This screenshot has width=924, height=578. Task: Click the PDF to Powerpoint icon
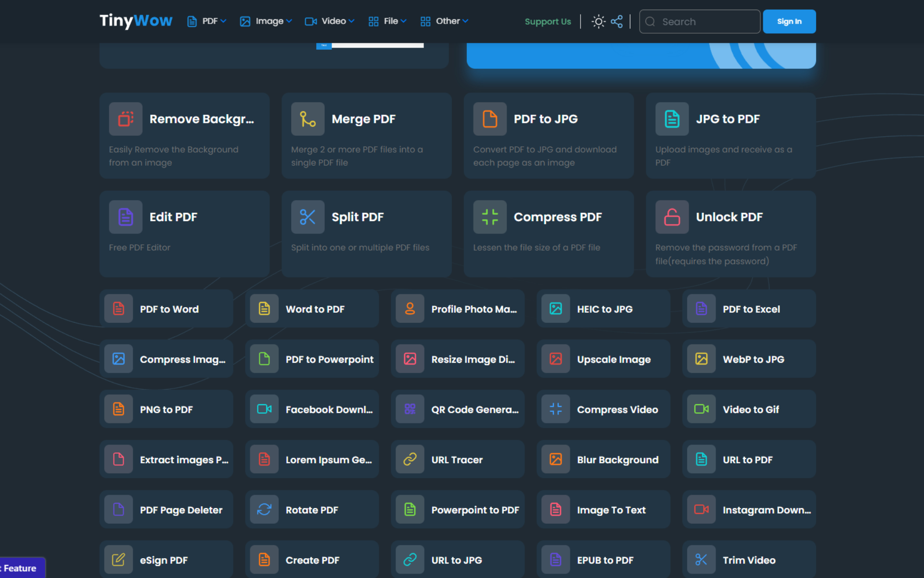coord(264,359)
